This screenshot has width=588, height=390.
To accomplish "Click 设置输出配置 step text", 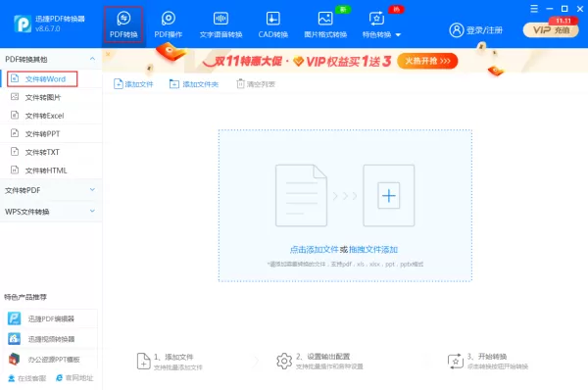I will pyautogui.click(x=328, y=357).
